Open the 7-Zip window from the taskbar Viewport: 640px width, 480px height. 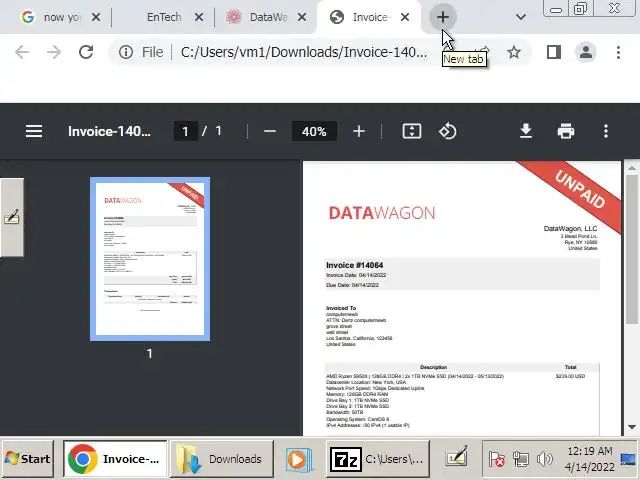click(378, 459)
